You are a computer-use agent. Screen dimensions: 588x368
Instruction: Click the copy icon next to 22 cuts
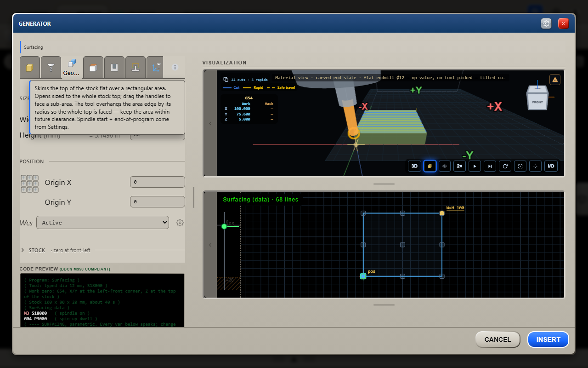pyautogui.click(x=226, y=80)
